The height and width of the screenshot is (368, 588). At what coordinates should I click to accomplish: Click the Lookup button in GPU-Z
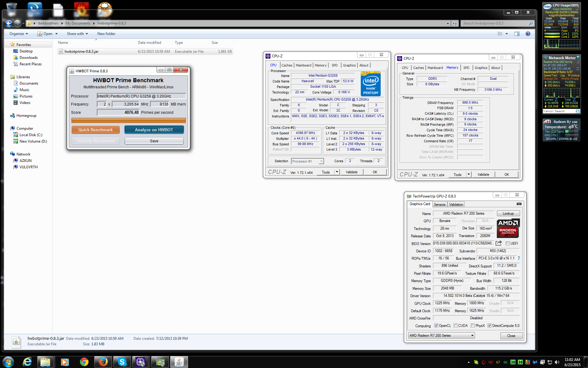(508, 213)
